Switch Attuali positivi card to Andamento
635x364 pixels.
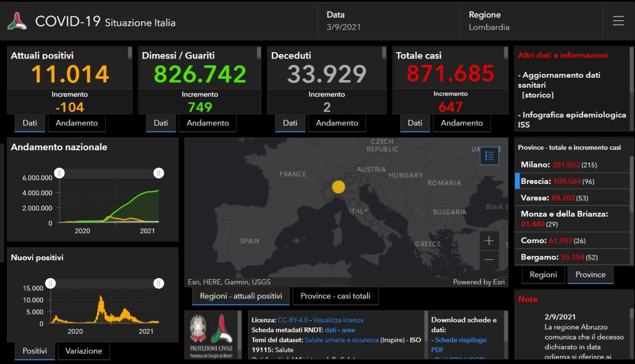tap(76, 123)
